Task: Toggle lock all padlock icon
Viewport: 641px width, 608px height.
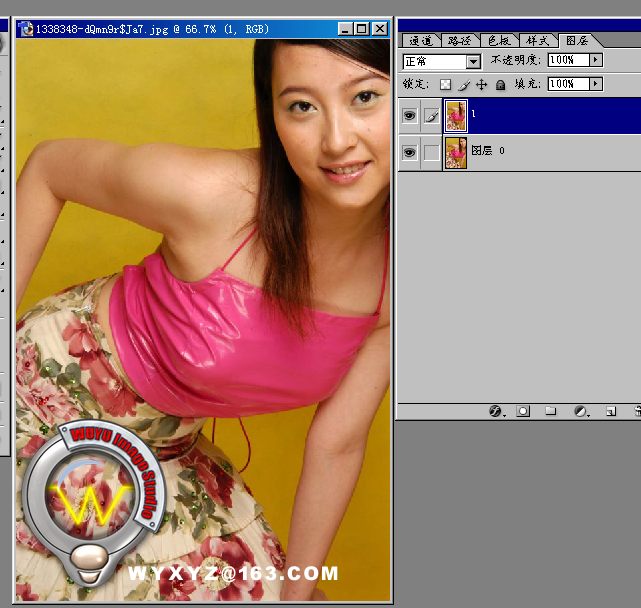Action: (500, 85)
